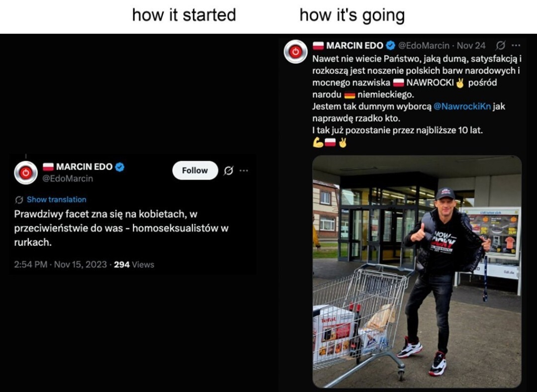This screenshot has width=537, height=392.
Task: Click 294 Views count
Action: click(134, 265)
